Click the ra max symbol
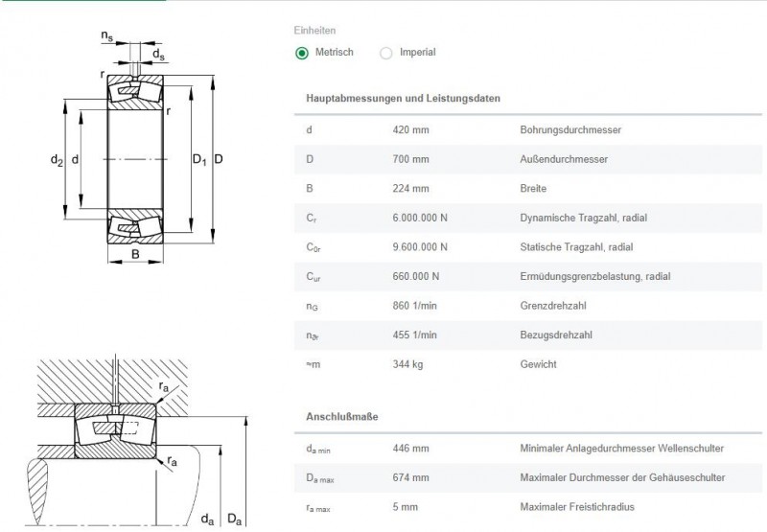This screenshot has height=532, width=767. [318, 508]
